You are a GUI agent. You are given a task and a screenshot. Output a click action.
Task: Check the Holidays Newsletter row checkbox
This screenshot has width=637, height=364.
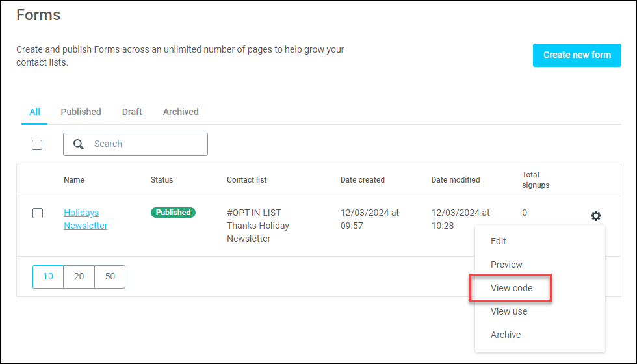click(38, 213)
